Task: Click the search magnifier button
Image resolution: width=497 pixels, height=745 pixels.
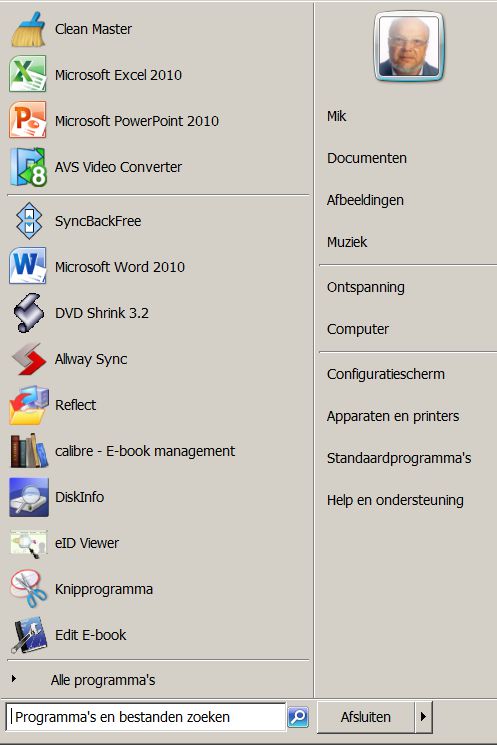Action: click(x=298, y=716)
